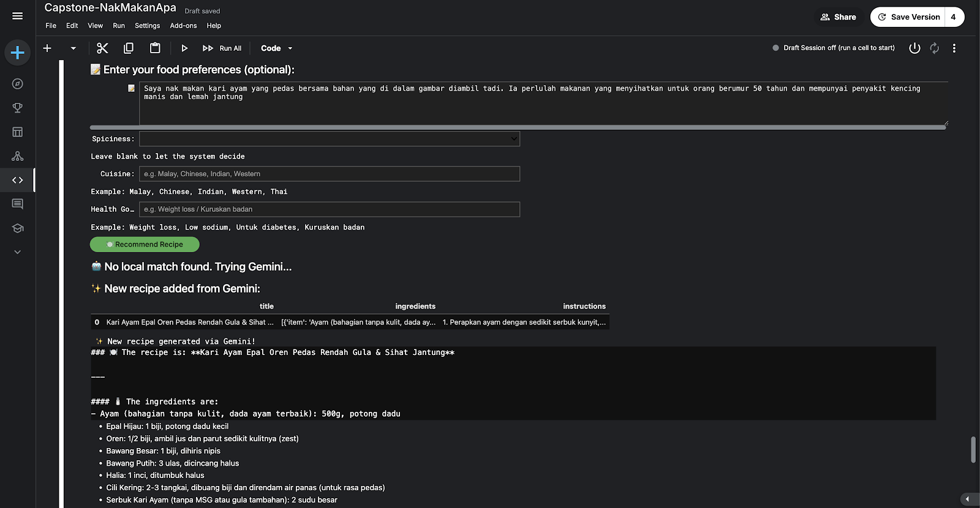Open the Help menu
The image size is (980, 508).
coord(214,26)
